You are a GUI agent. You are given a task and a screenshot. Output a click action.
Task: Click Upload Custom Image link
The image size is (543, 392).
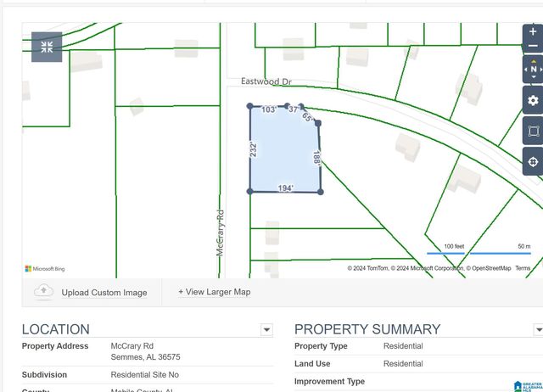coord(104,293)
